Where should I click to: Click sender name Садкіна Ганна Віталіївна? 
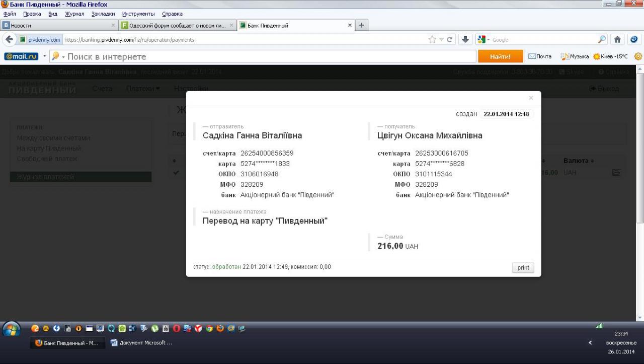tap(252, 135)
